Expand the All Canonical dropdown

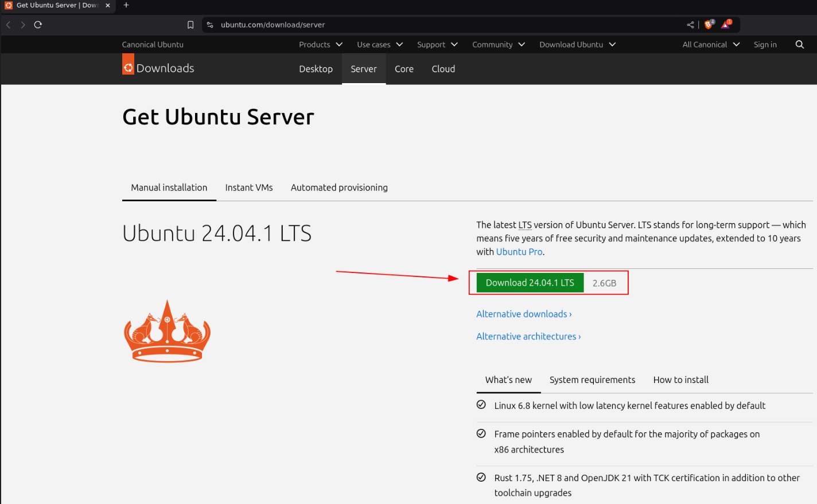point(711,44)
